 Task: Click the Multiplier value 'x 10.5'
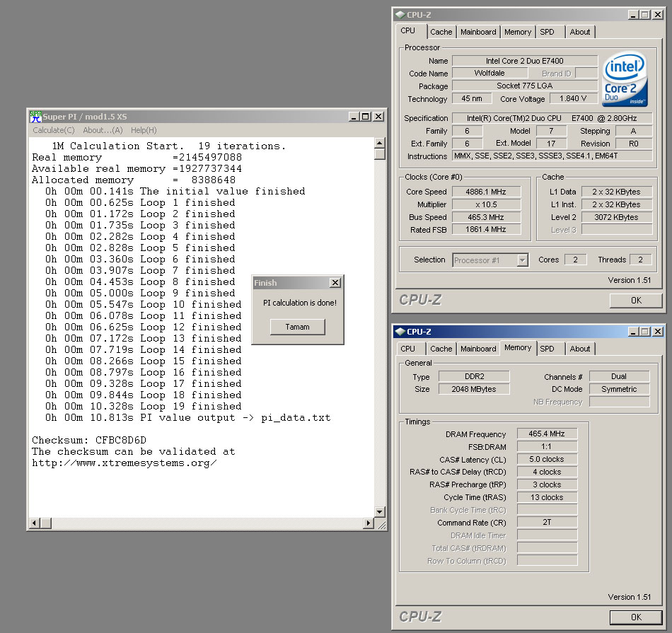pos(486,204)
